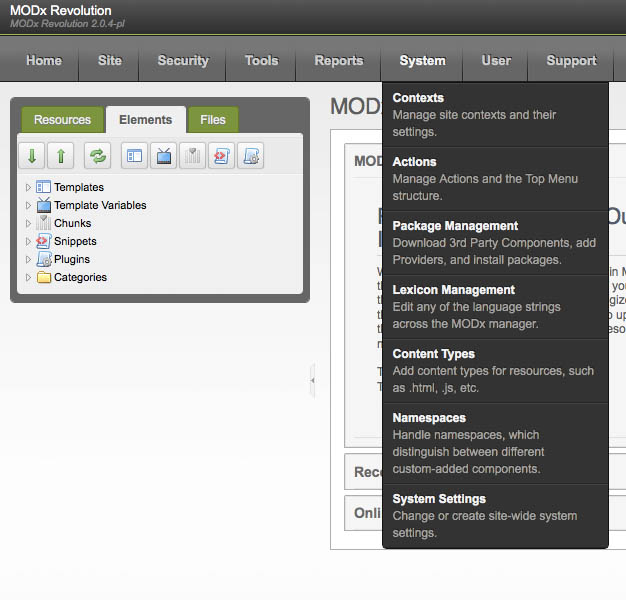Click the Templates label in tree

79,187
